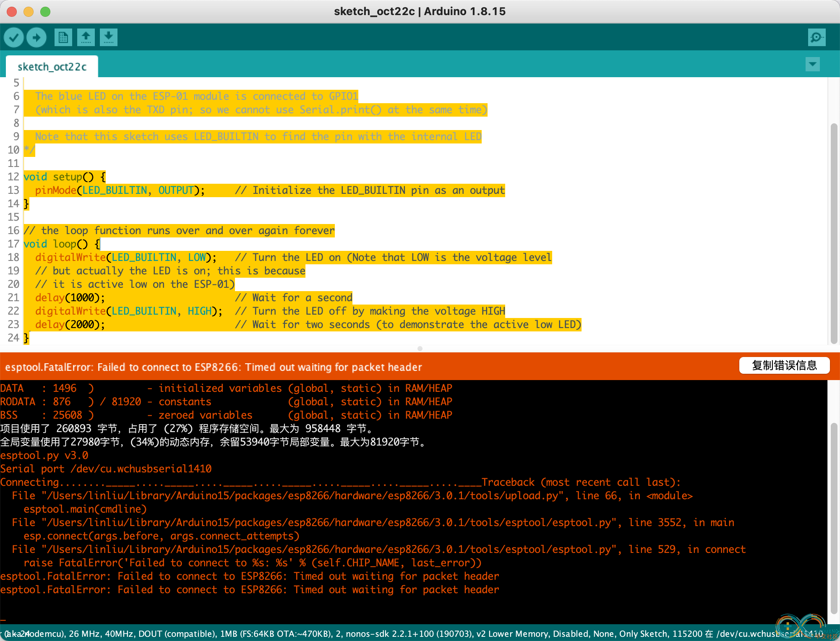Click the comment 'the loop function runs over and over'
This screenshot has width=840, height=641.
(x=179, y=231)
